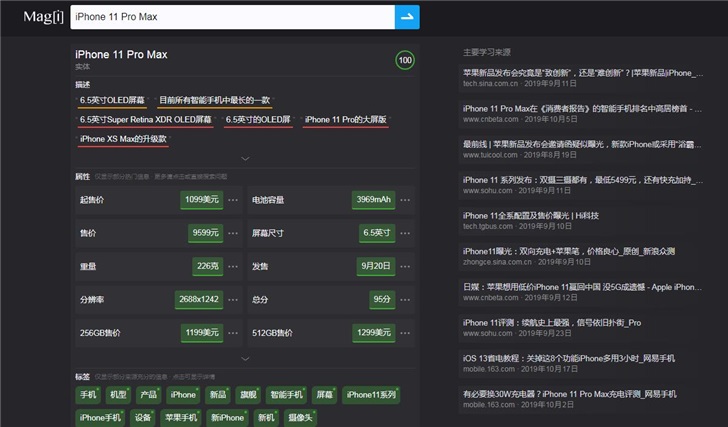Image resolution: width=728 pixels, height=427 pixels.
Task: Select the iPhone11系列 tag
Action: [371, 395]
